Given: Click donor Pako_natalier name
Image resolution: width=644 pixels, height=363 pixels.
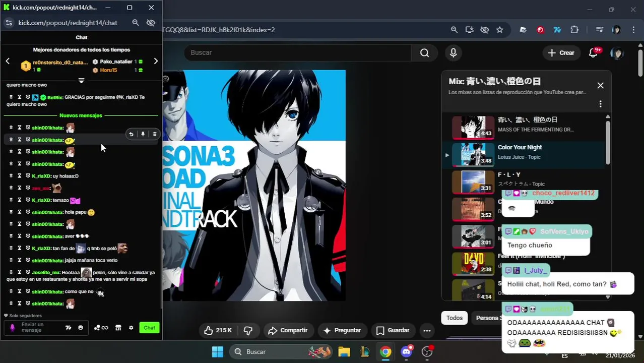Looking at the screenshot, I should pyautogui.click(x=116, y=62).
